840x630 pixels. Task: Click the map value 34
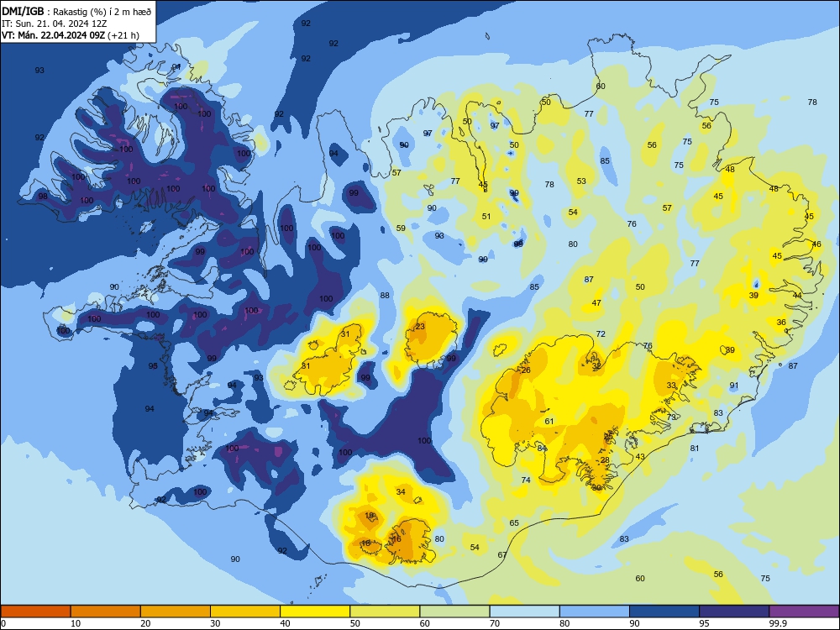401,491
